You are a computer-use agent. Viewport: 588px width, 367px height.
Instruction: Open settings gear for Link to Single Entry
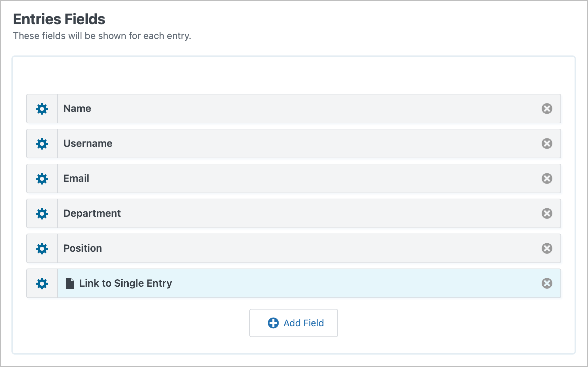[x=42, y=283]
